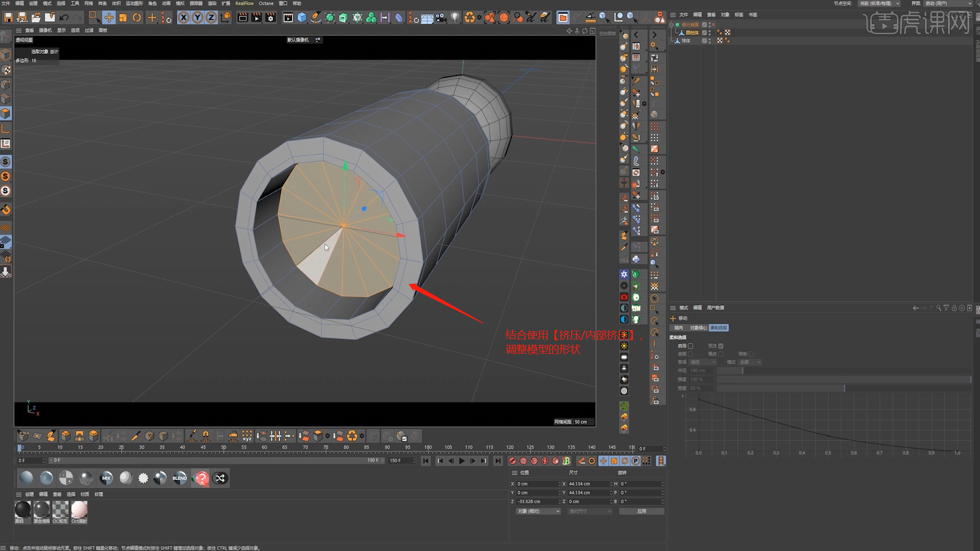This screenshot has width=980, height=551.
Task: Click the 应用 apply button
Action: [x=642, y=511]
